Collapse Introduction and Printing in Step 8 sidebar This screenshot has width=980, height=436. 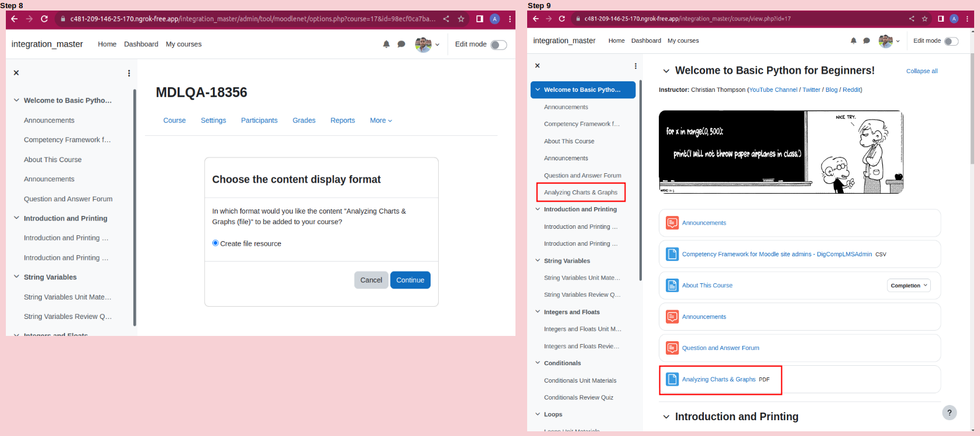click(16, 218)
